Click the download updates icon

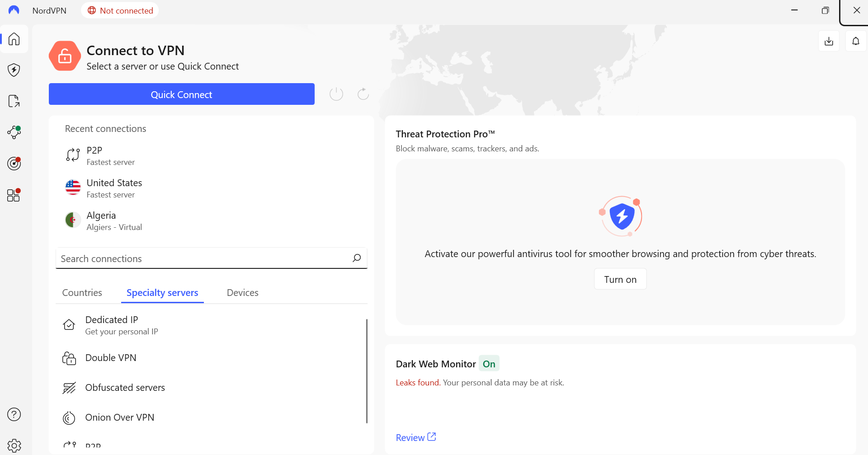click(829, 41)
